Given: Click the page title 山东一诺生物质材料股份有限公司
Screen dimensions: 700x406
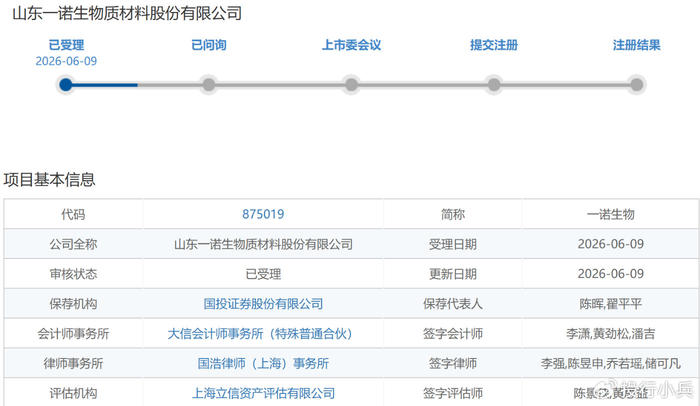Looking at the screenshot, I should click(127, 13).
